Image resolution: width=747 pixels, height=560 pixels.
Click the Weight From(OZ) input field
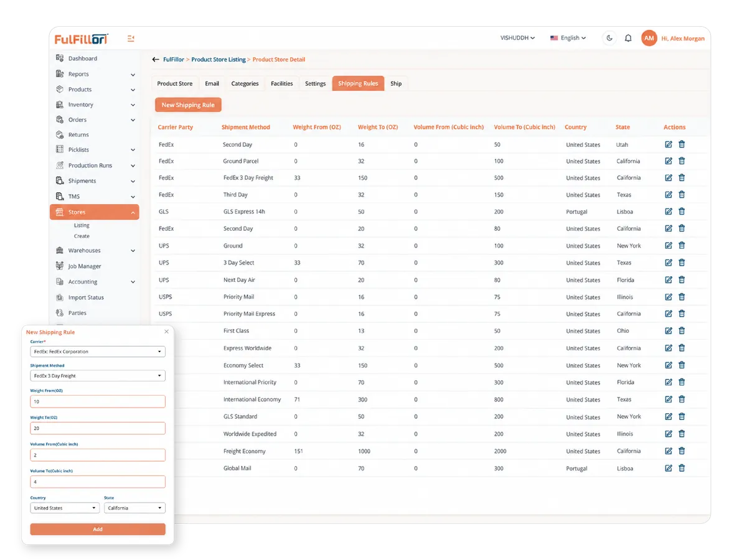click(x=98, y=401)
